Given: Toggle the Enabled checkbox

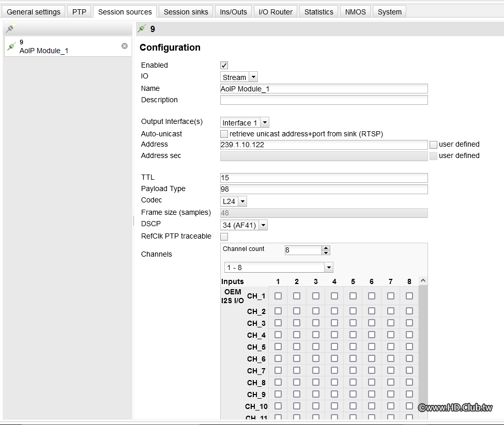Looking at the screenshot, I should click(x=224, y=65).
